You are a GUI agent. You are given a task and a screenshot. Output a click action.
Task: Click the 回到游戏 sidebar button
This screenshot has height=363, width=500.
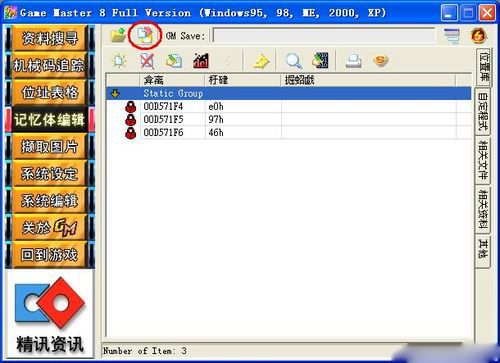coord(50,255)
